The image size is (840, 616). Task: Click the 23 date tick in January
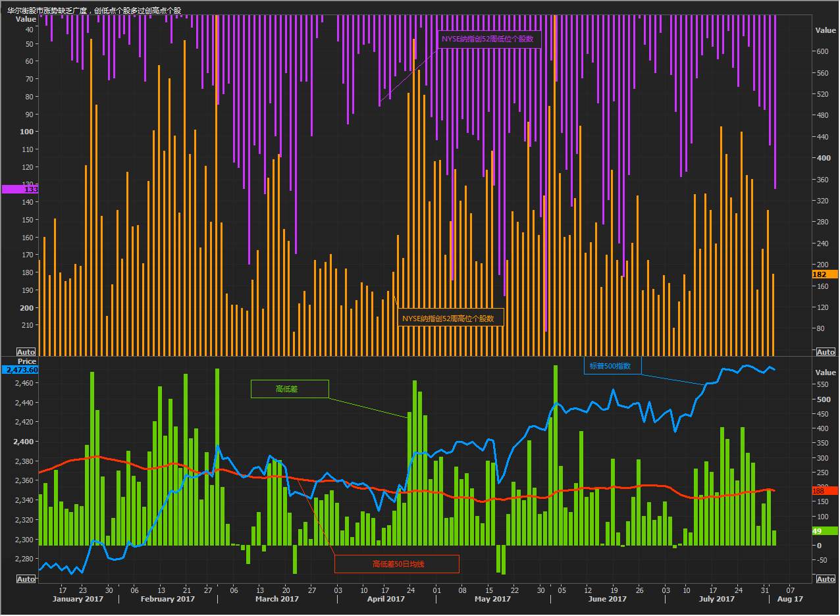click(x=82, y=590)
